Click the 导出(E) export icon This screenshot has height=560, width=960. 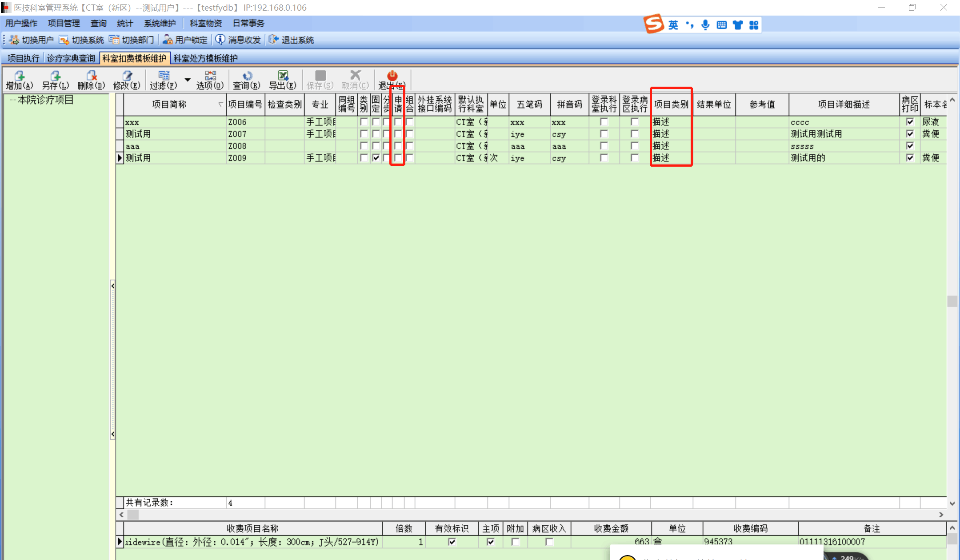pos(283,76)
